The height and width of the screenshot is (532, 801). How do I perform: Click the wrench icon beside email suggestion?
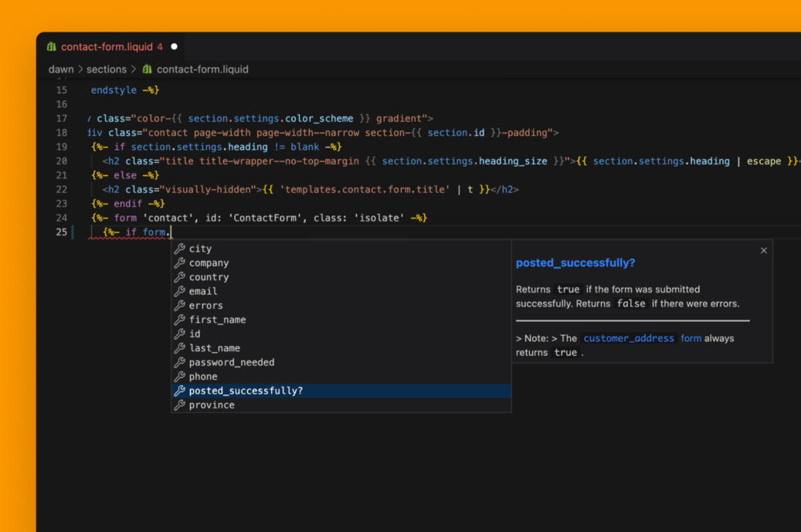(x=179, y=291)
